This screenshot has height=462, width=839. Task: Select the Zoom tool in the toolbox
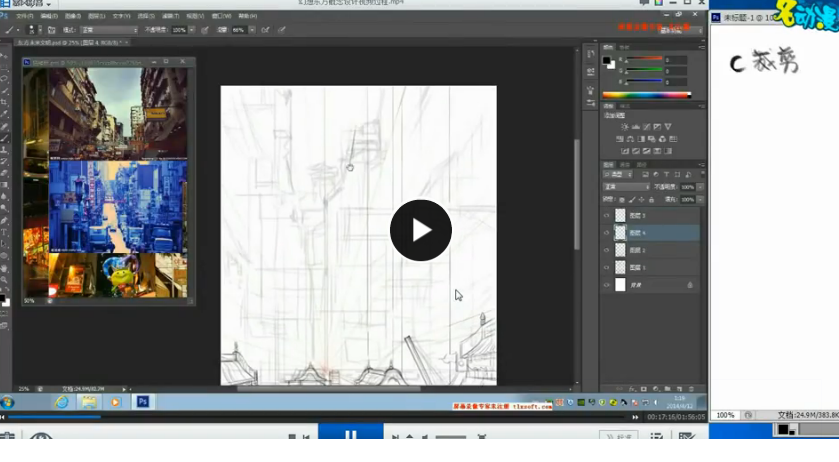4,279
